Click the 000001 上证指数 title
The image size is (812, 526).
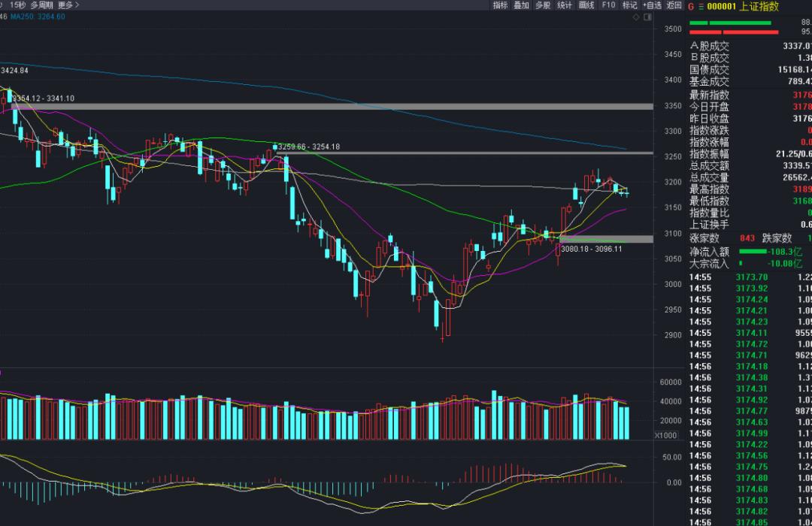(743, 6)
